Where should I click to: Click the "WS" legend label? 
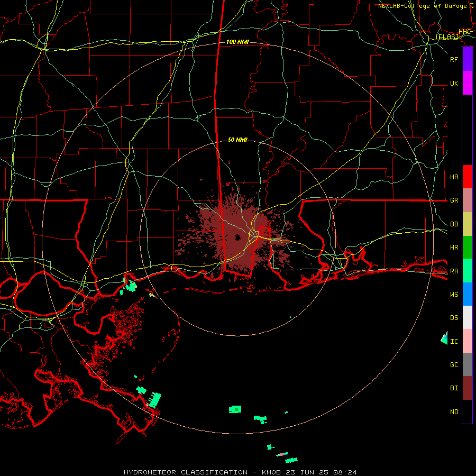[454, 294]
